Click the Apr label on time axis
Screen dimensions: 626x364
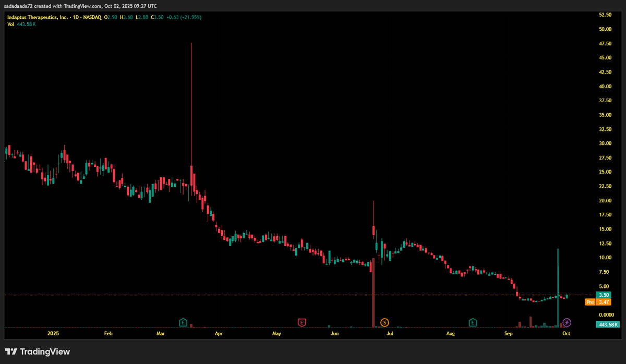pos(219,333)
